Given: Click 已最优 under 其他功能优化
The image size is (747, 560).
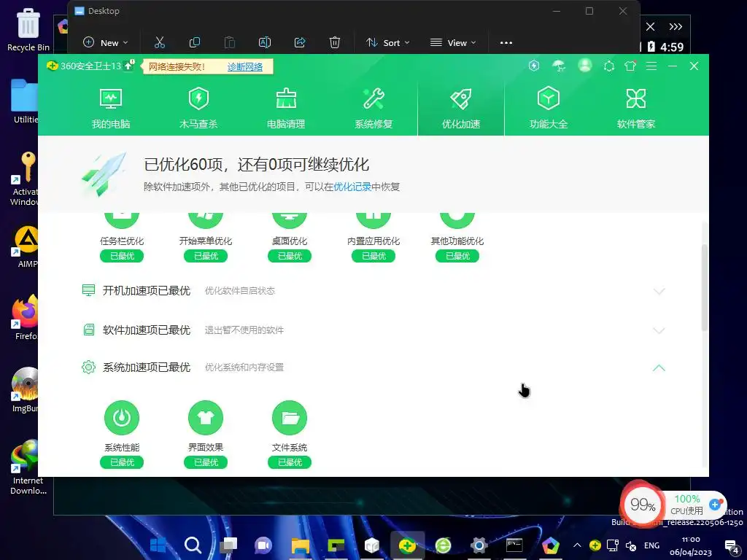Looking at the screenshot, I should tap(457, 256).
